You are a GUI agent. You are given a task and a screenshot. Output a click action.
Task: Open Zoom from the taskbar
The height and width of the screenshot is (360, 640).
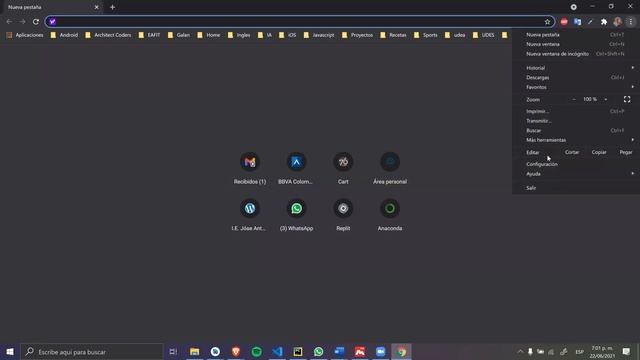380,351
